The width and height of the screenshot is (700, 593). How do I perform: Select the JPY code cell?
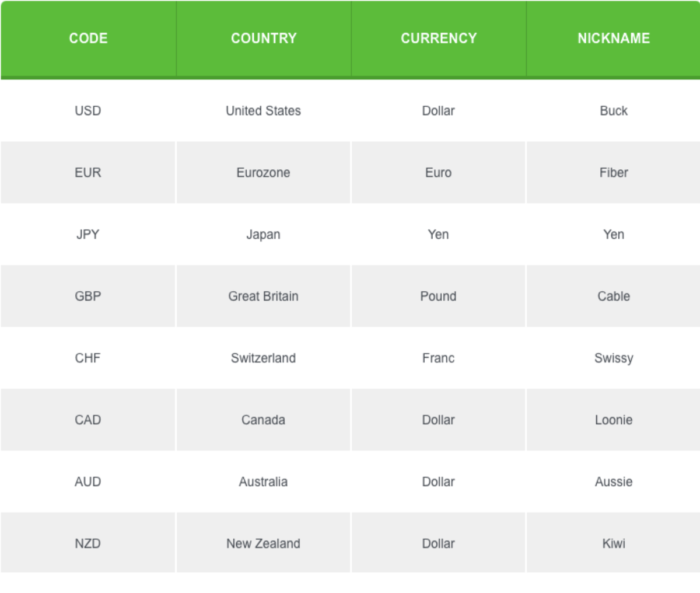(x=88, y=235)
